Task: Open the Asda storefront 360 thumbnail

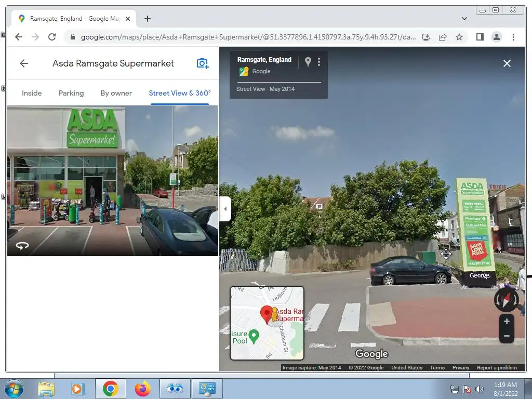Action: pos(113,181)
